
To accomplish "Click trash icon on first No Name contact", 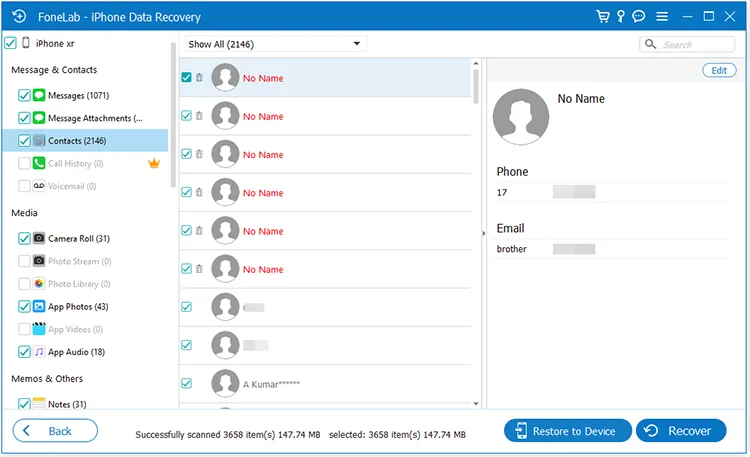I will tap(199, 78).
